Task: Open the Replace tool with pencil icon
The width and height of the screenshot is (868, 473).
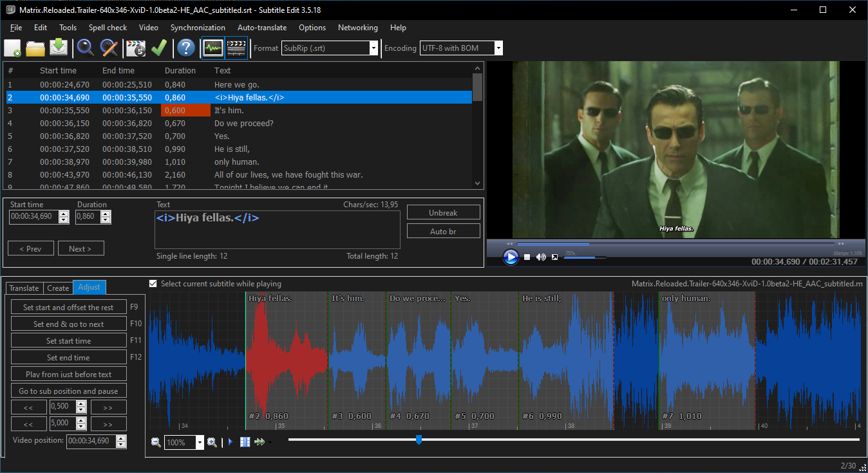Action: (109, 48)
